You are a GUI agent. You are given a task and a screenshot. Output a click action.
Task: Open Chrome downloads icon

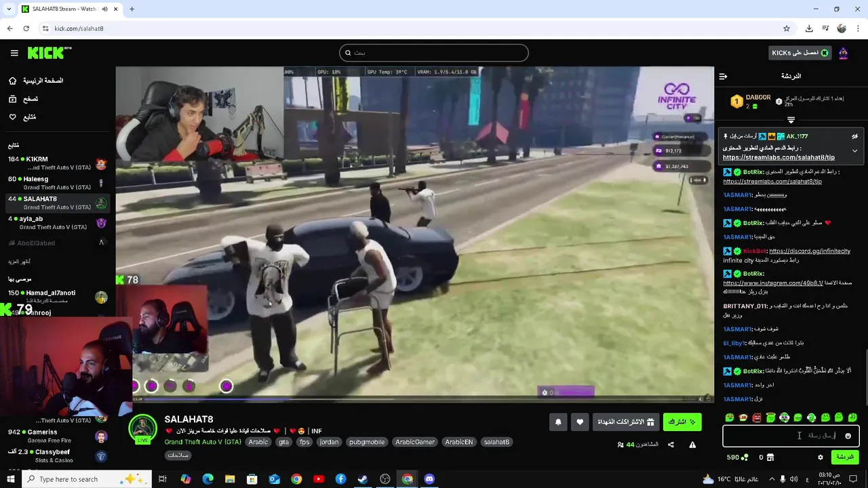click(809, 28)
